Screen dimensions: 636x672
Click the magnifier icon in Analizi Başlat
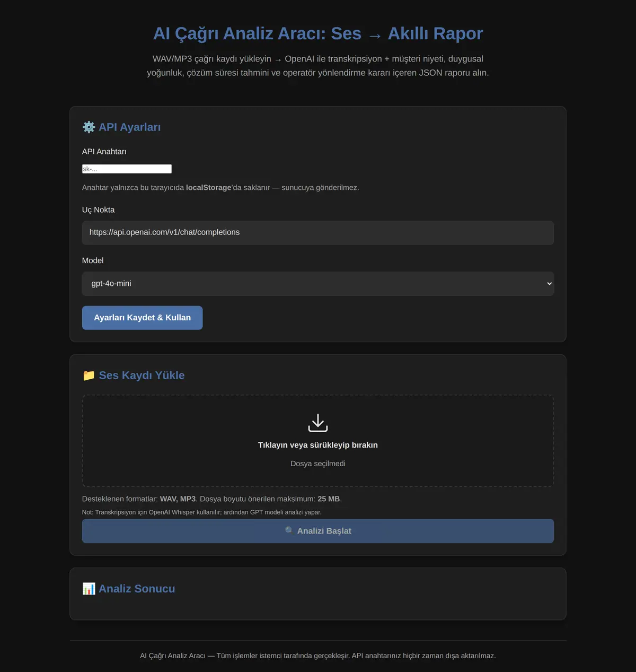point(289,531)
